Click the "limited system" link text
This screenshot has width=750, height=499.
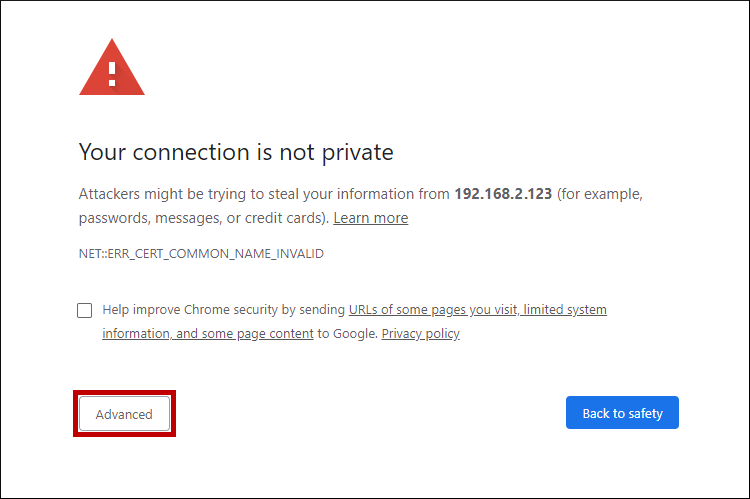(x=565, y=310)
